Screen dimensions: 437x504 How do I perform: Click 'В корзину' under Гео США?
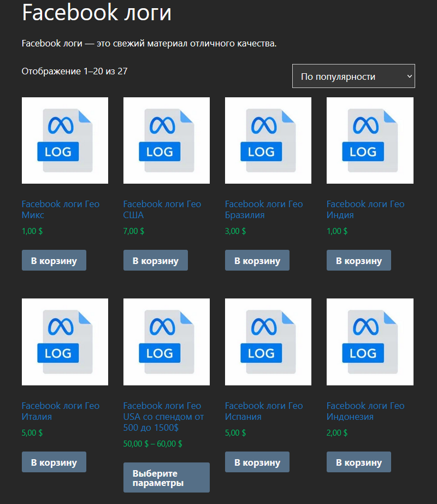tap(156, 260)
